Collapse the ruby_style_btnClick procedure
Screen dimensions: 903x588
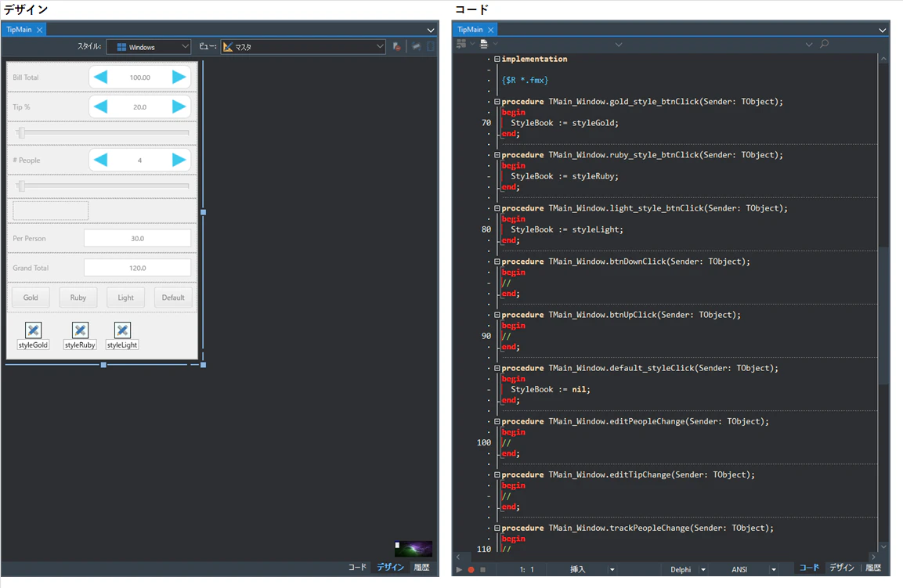(497, 155)
